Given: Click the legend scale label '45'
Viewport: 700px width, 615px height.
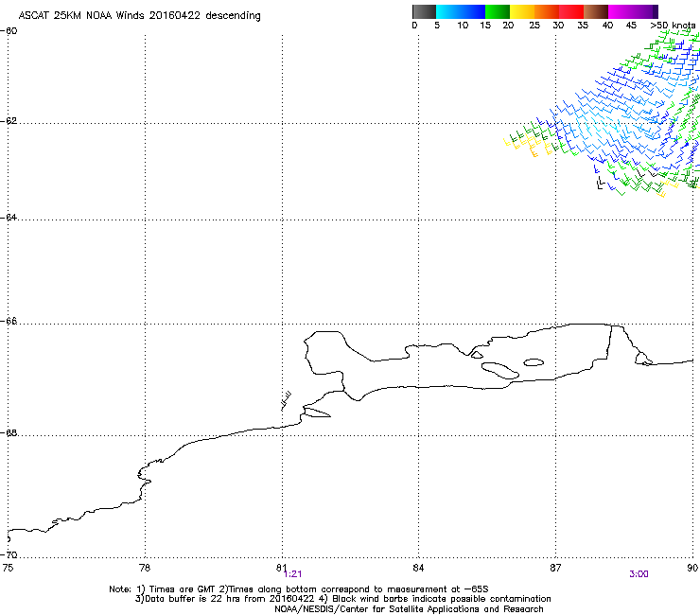Looking at the screenshot, I should [631, 26].
